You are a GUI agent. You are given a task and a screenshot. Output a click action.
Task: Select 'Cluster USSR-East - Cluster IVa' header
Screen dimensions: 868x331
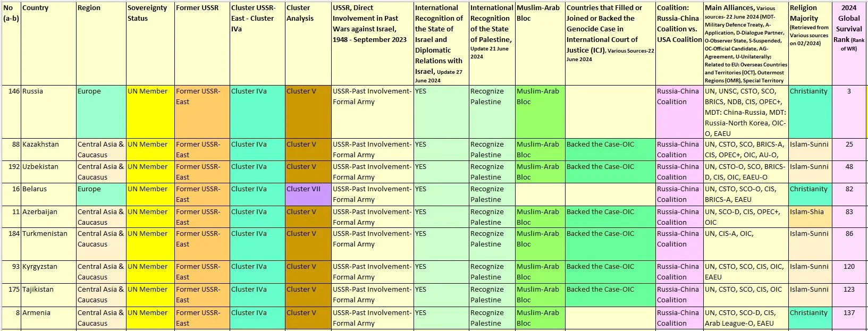pyautogui.click(x=257, y=43)
